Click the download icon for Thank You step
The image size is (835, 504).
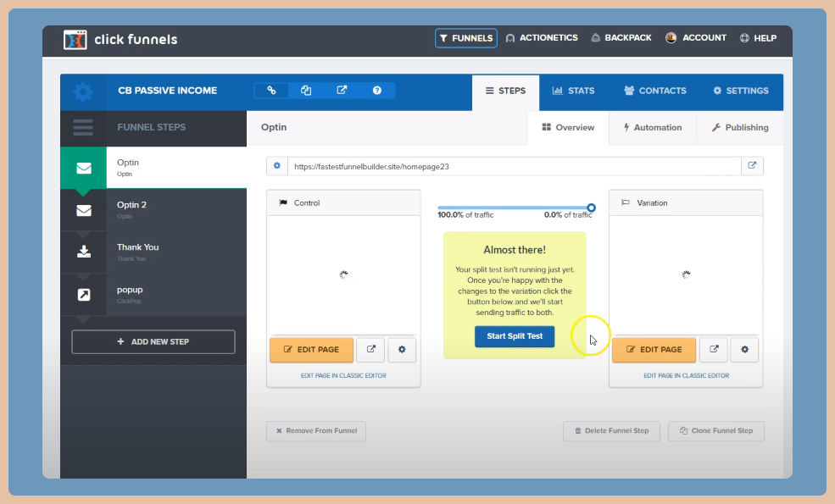click(x=84, y=252)
